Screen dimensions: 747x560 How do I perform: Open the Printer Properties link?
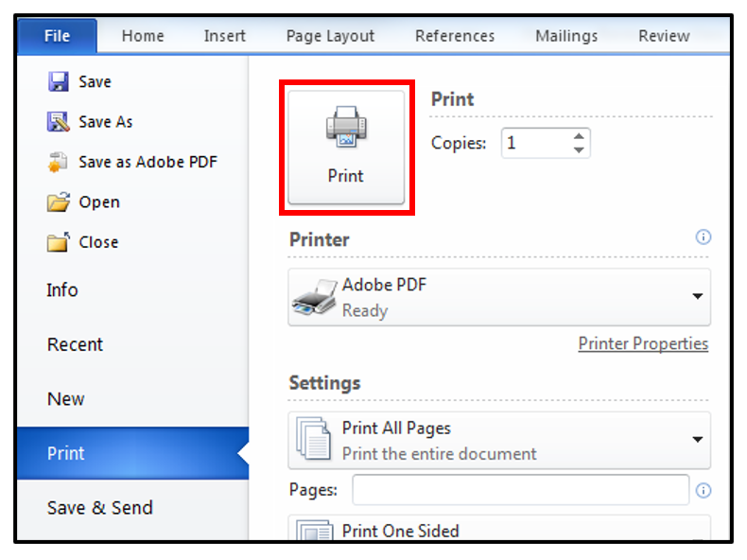coord(643,343)
